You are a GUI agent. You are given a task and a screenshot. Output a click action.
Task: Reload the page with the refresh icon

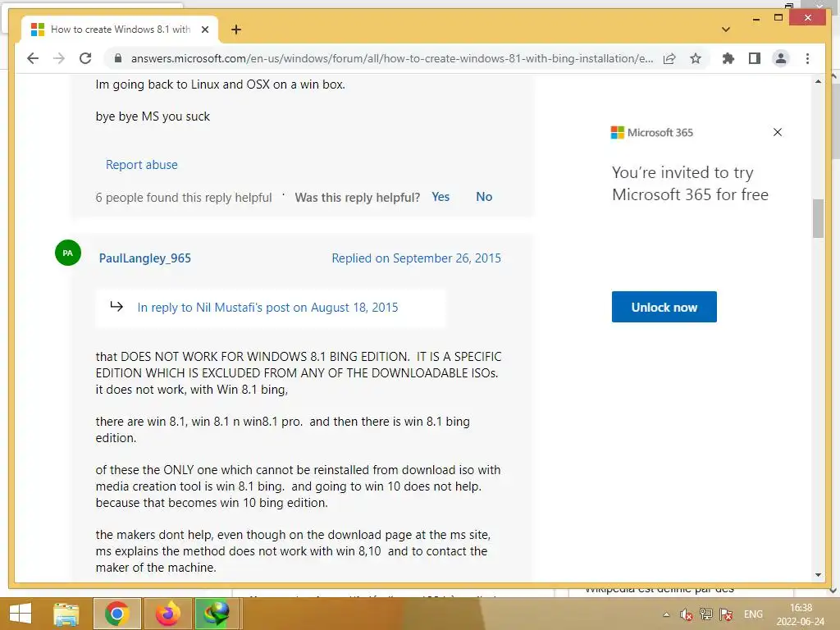[x=85, y=58]
